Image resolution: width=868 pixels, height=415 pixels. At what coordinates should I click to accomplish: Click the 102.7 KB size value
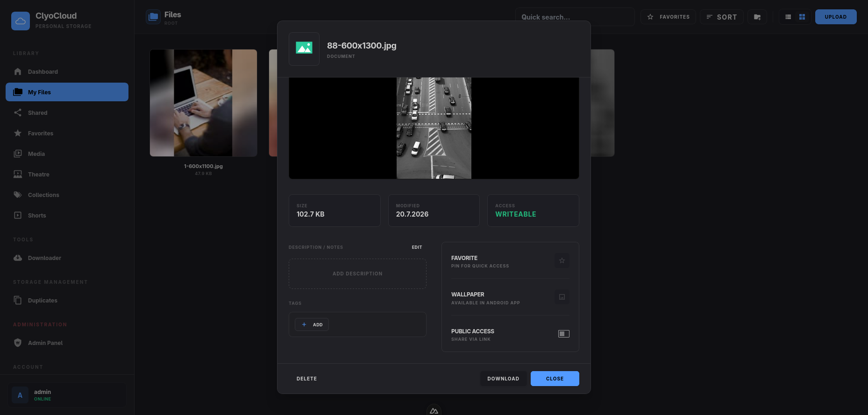tap(310, 214)
